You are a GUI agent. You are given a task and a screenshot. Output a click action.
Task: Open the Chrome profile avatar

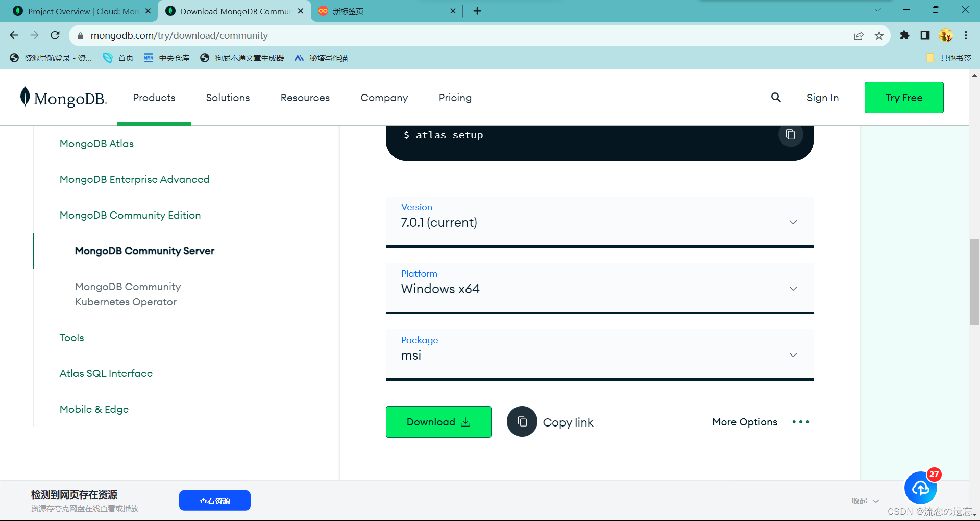pyautogui.click(x=946, y=35)
